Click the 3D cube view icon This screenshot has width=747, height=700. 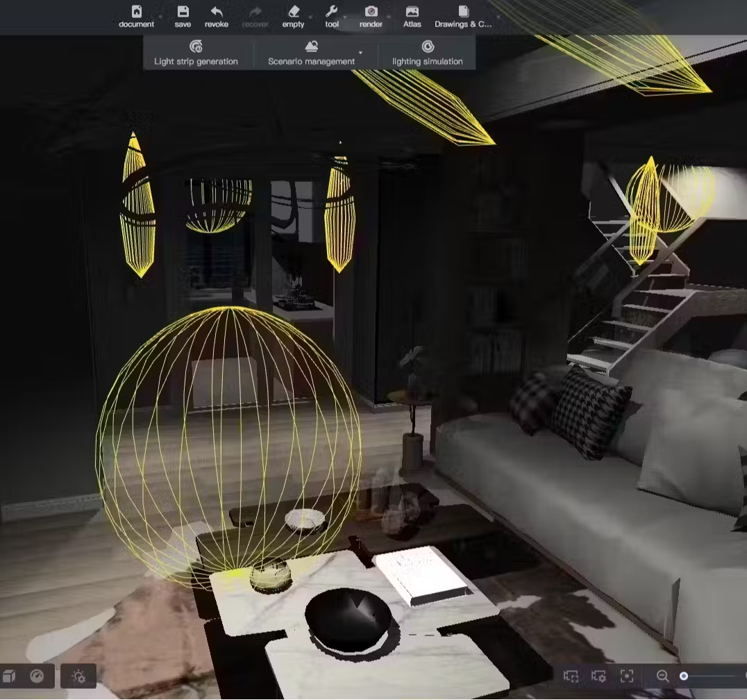pos(9,676)
